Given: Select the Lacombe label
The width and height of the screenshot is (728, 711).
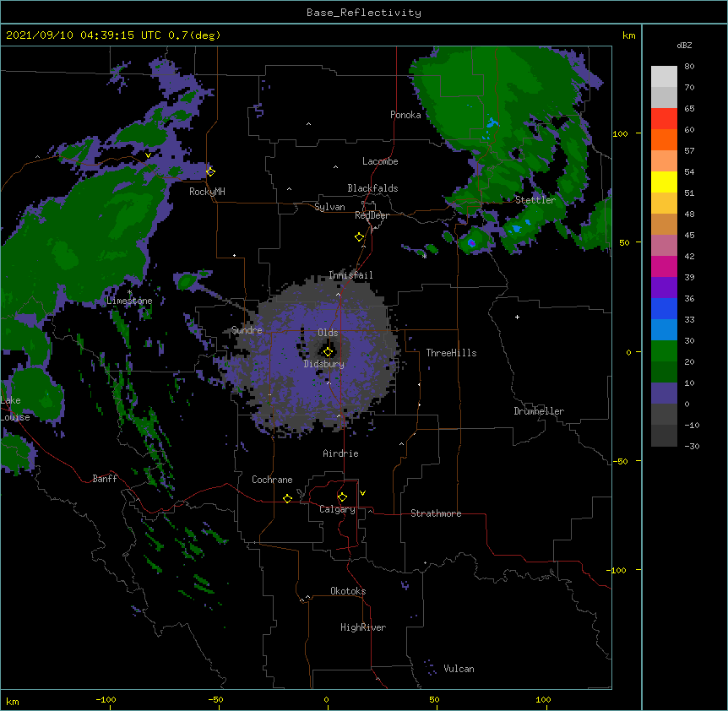Looking at the screenshot, I should coord(380,161).
